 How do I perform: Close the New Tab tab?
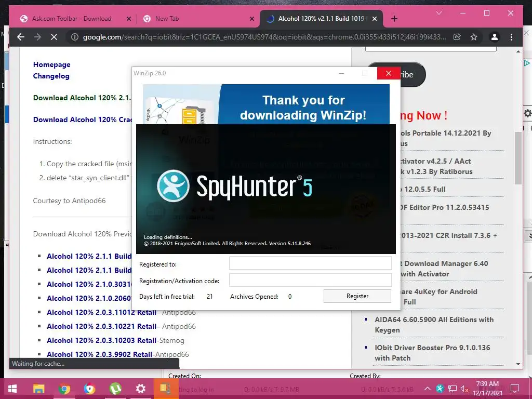(252, 19)
